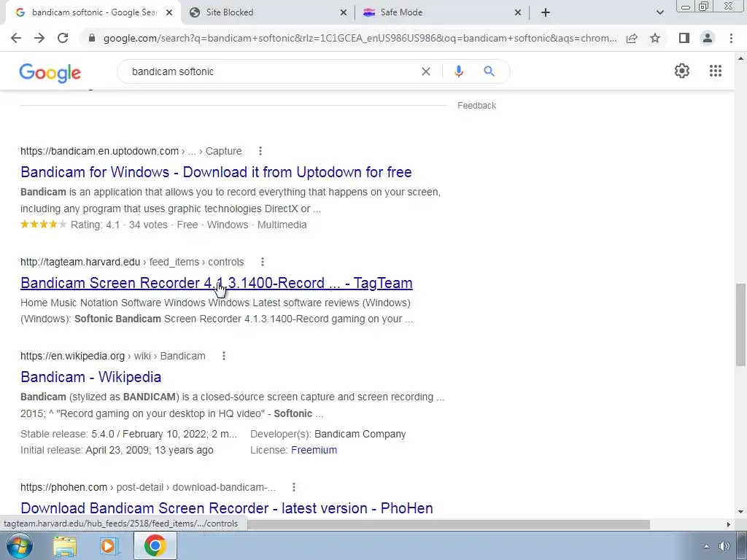Open the Chrome three-dot menu

731,38
